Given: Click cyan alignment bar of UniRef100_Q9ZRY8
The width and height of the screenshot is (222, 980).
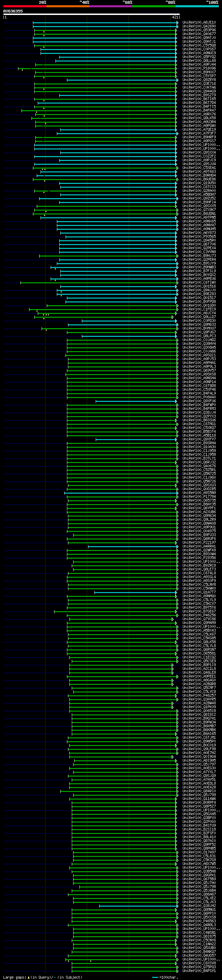Looking at the screenshot, I should 122,80.
